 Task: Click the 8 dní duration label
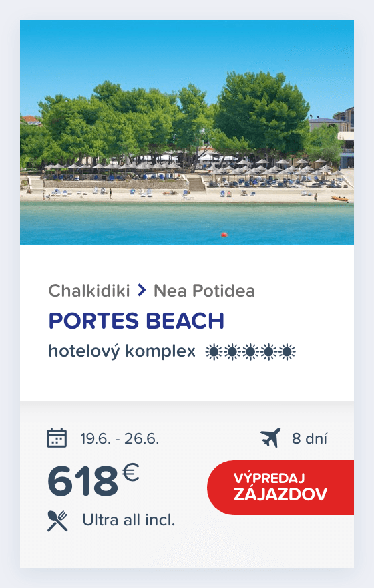point(309,438)
